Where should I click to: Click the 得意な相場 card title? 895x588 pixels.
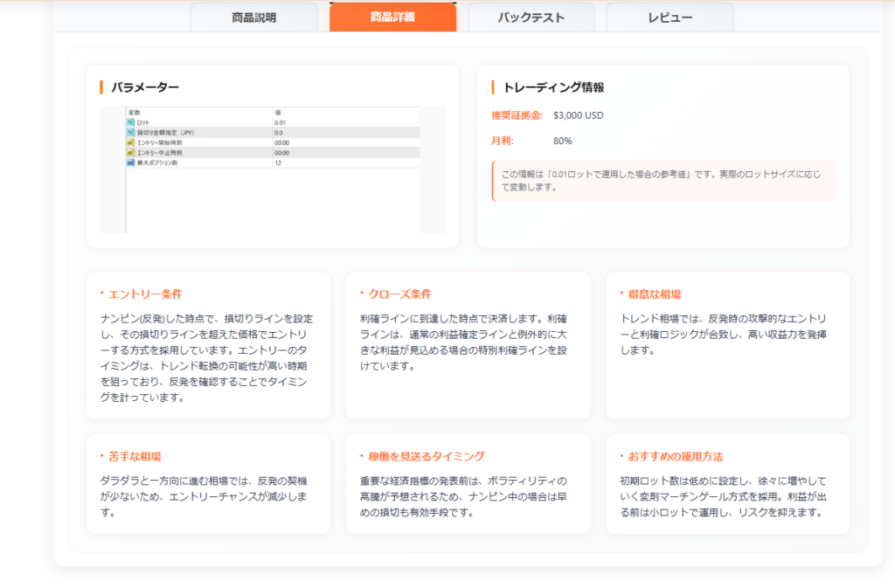650,294
